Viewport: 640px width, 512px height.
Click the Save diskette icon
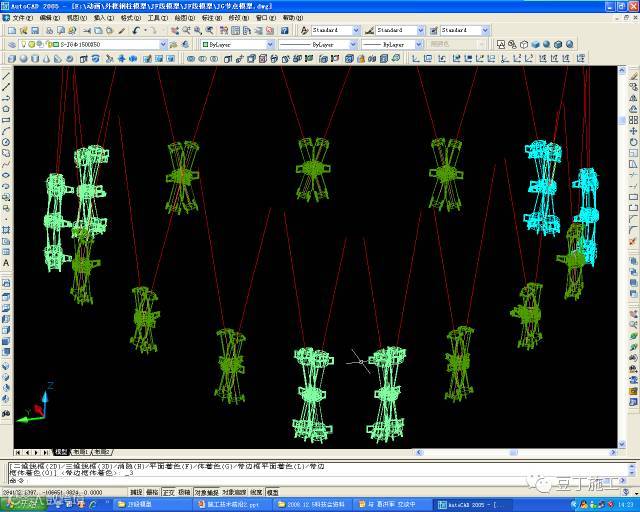click(35, 31)
